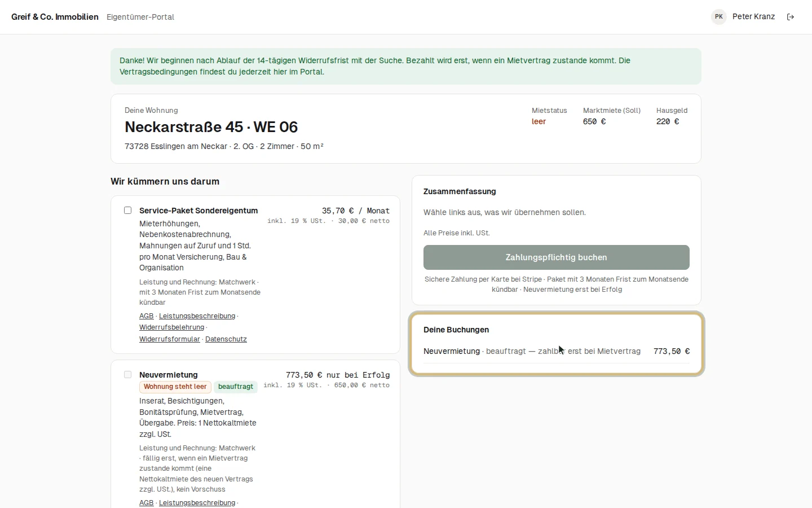Click the Greif & Co. Immobilien brand name
Image resolution: width=812 pixels, height=508 pixels.
pos(55,17)
